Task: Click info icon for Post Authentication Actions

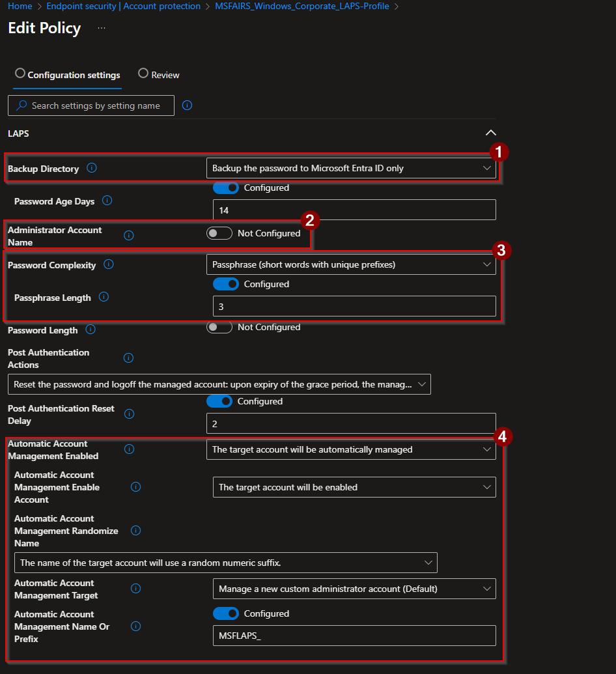Action: click(129, 358)
